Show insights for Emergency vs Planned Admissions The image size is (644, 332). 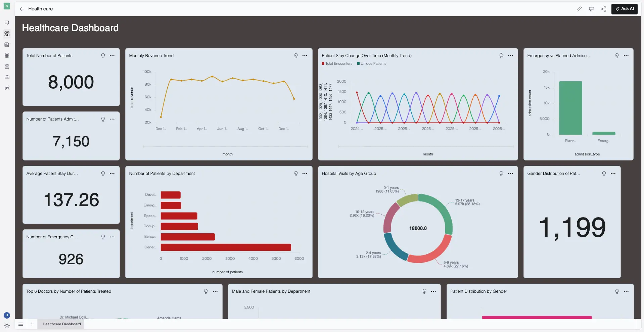click(x=617, y=56)
